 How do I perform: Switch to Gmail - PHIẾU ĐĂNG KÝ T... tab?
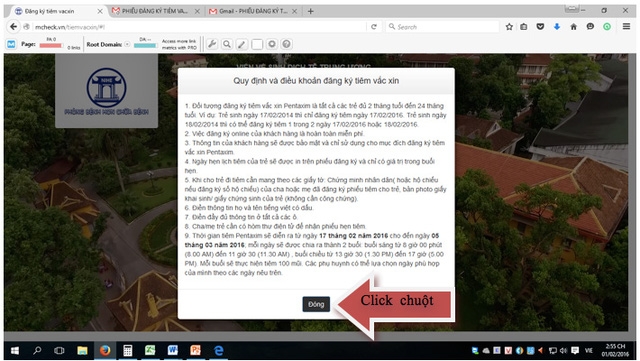point(253,11)
